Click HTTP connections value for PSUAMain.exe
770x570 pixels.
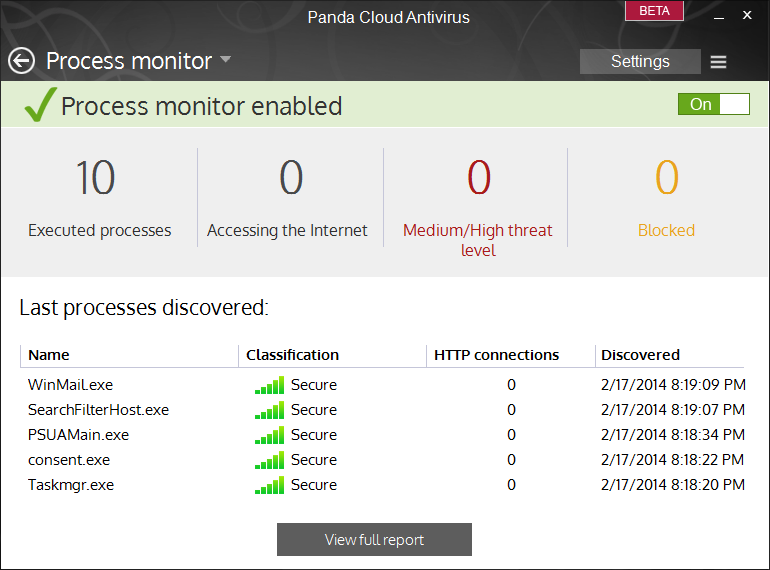(511, 435)
